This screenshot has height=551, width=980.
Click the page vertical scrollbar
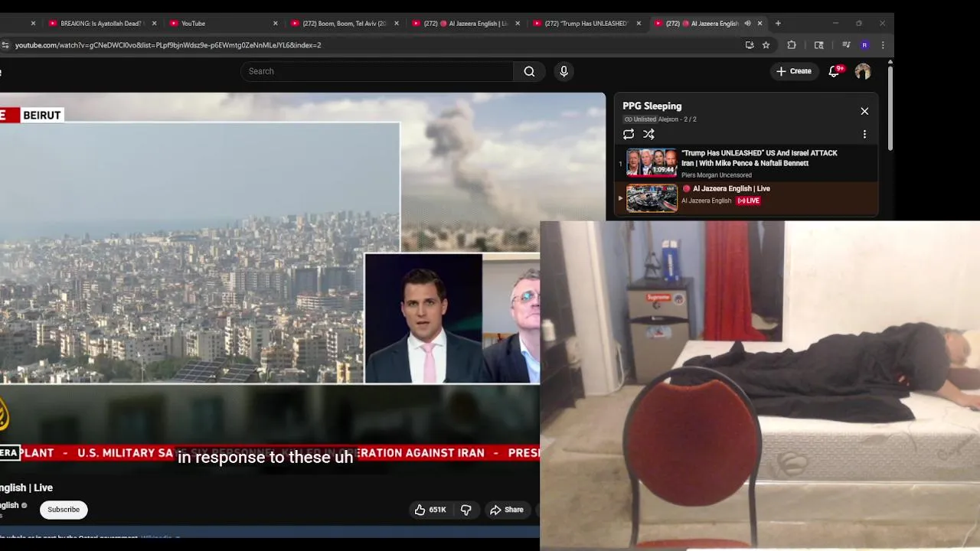click(890, 107)
